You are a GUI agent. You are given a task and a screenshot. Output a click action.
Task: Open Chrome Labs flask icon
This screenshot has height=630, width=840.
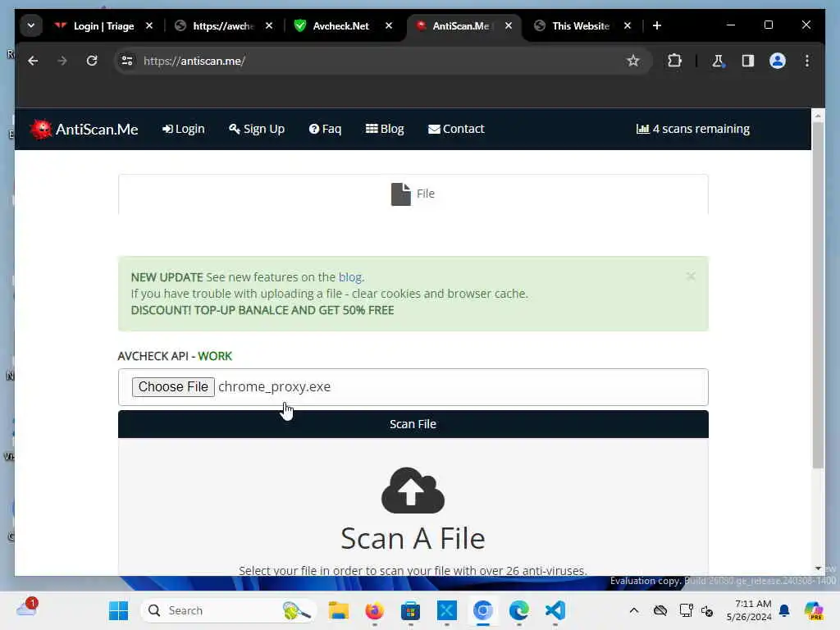718,61
